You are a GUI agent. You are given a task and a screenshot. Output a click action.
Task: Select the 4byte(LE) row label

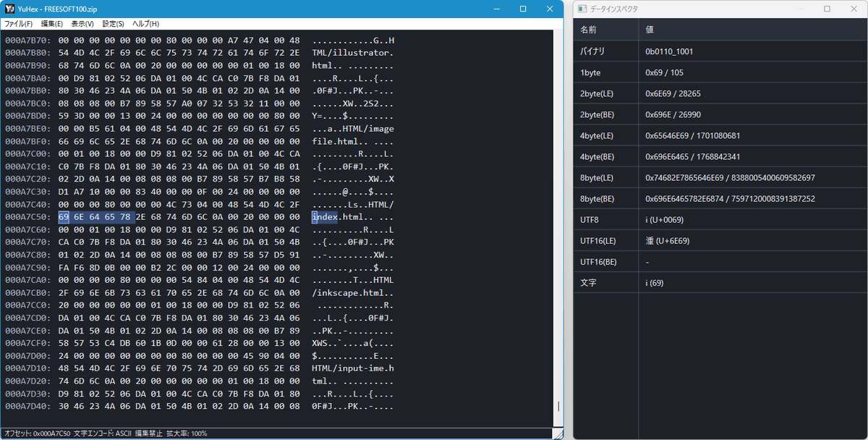pyautogui.click(x=597, y=135)
